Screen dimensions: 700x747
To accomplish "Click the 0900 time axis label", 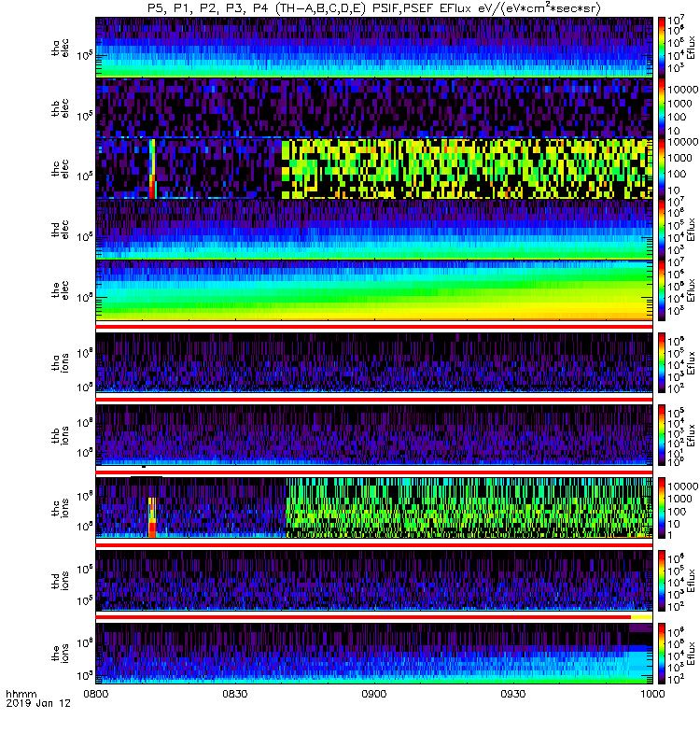I will (374, 694).
